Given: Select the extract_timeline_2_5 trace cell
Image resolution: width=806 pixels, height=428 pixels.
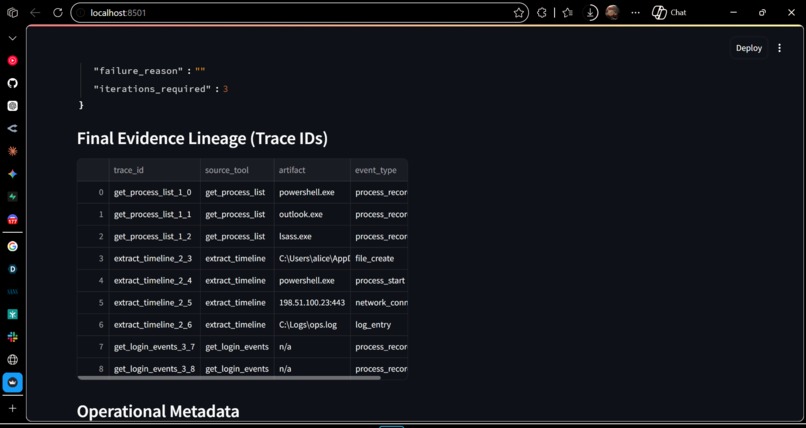Looking at the screenshot, I should 154,303.
